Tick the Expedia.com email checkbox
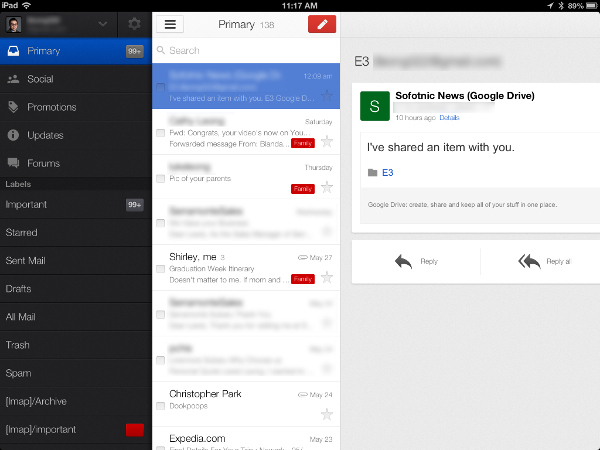 160,444
